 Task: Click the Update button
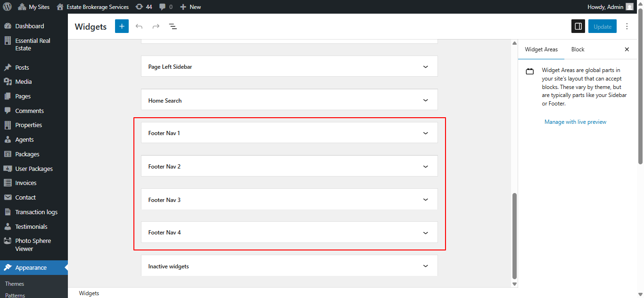[602, 26]
